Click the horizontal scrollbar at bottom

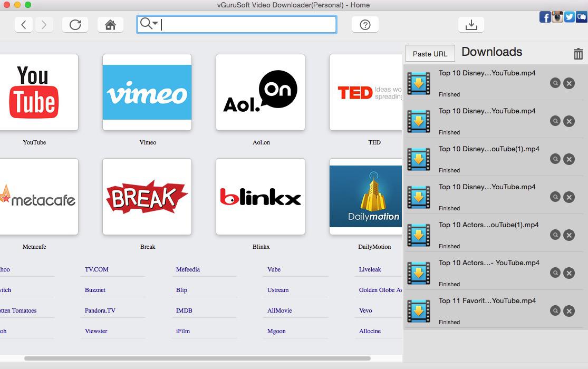pyautogui.click(x=197, y=358)
